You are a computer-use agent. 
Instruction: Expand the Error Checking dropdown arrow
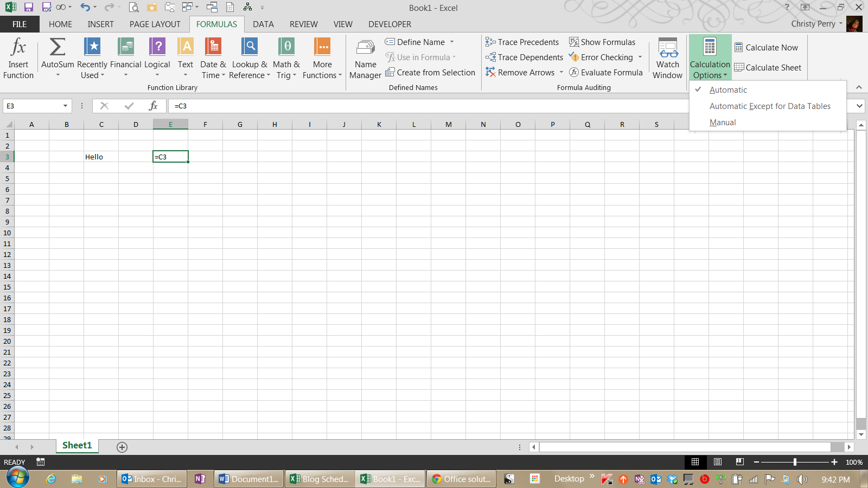tap(640, 57)
